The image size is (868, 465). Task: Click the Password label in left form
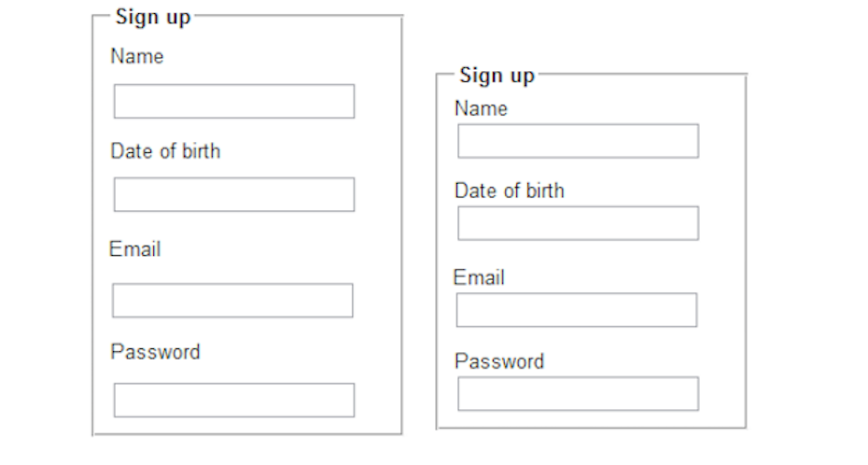click(155, 352)
